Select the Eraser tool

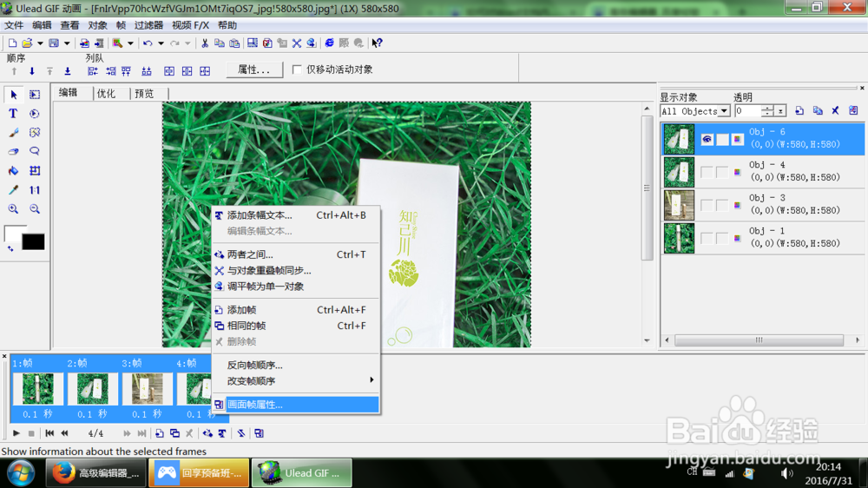pyautogui.click(x=13, y=151)
